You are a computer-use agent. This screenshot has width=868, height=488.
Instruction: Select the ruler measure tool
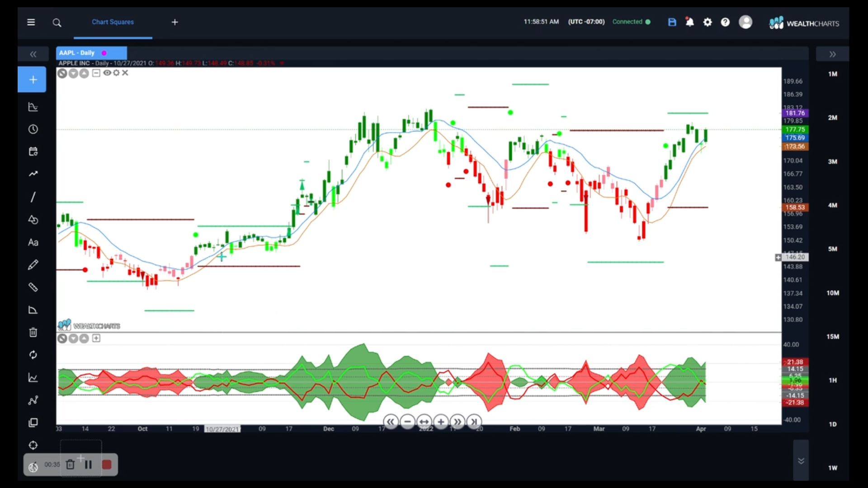click(33, 287)
